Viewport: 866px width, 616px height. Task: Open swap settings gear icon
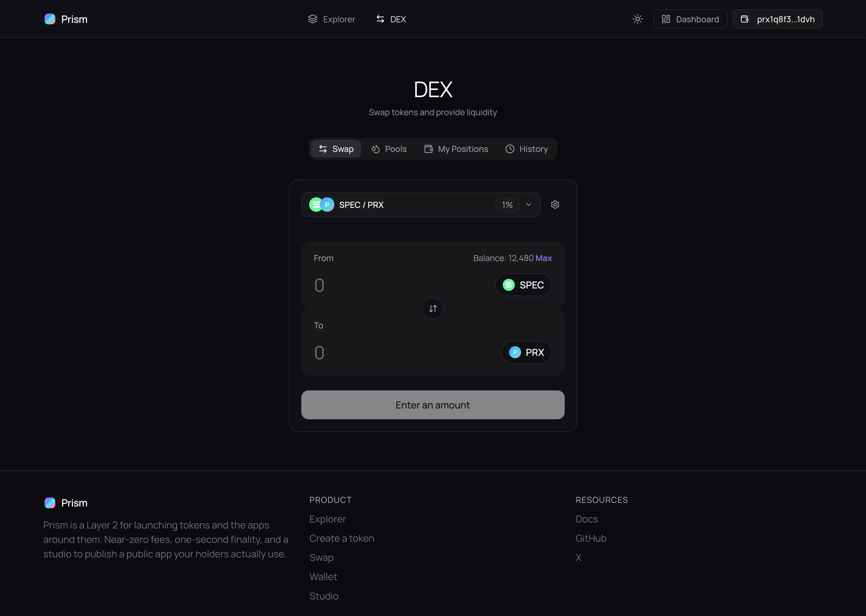(x=555, y=205)
